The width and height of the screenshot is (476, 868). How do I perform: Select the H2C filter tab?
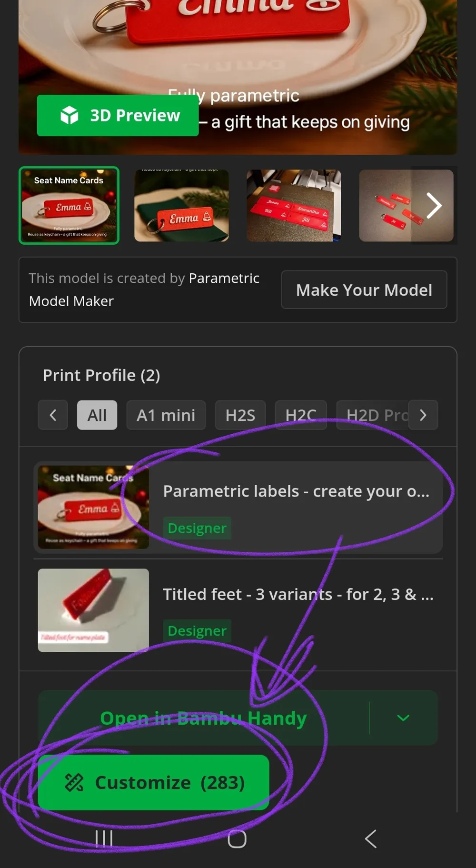coord(301,415)
